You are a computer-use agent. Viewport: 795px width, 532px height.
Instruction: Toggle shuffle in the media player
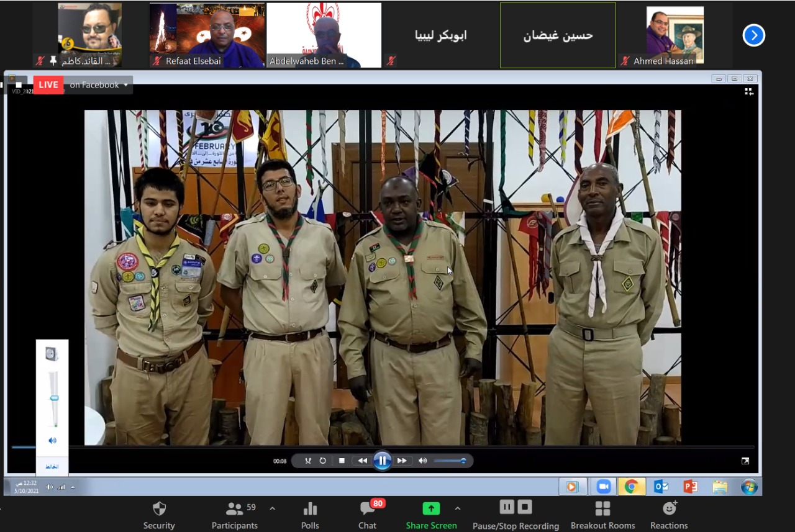point(307,461)
